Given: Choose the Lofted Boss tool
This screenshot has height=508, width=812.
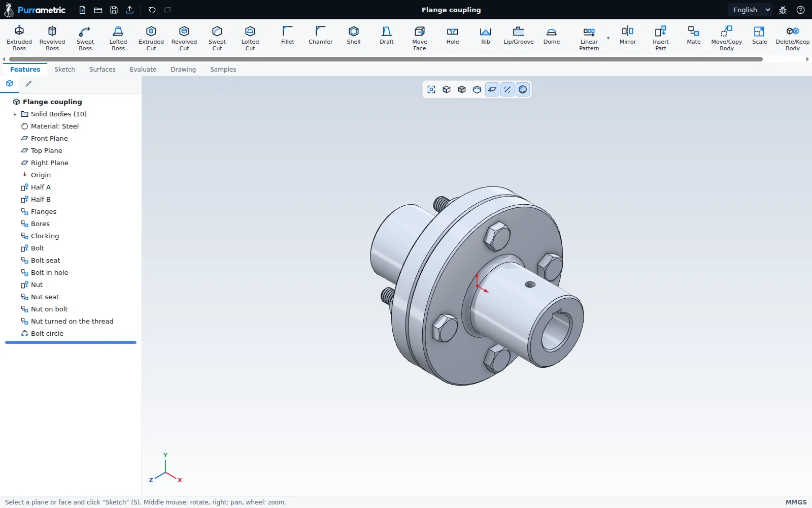Looking at the screenshot, I should pos(118,38).
